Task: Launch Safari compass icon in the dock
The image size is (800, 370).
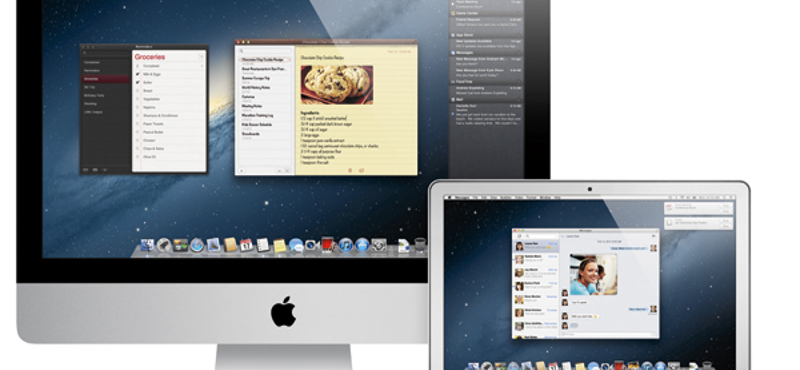Action: 196,245
